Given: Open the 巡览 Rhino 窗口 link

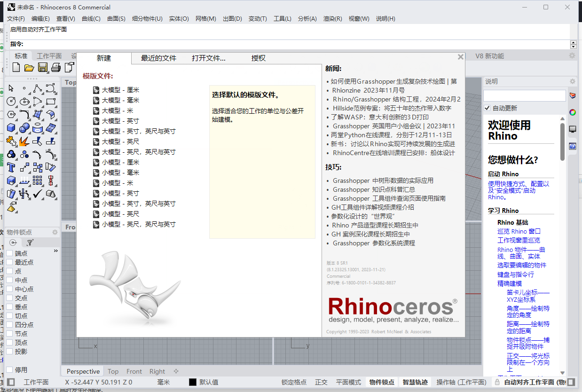Looking at the screenshot, I should tap(519, 231).
